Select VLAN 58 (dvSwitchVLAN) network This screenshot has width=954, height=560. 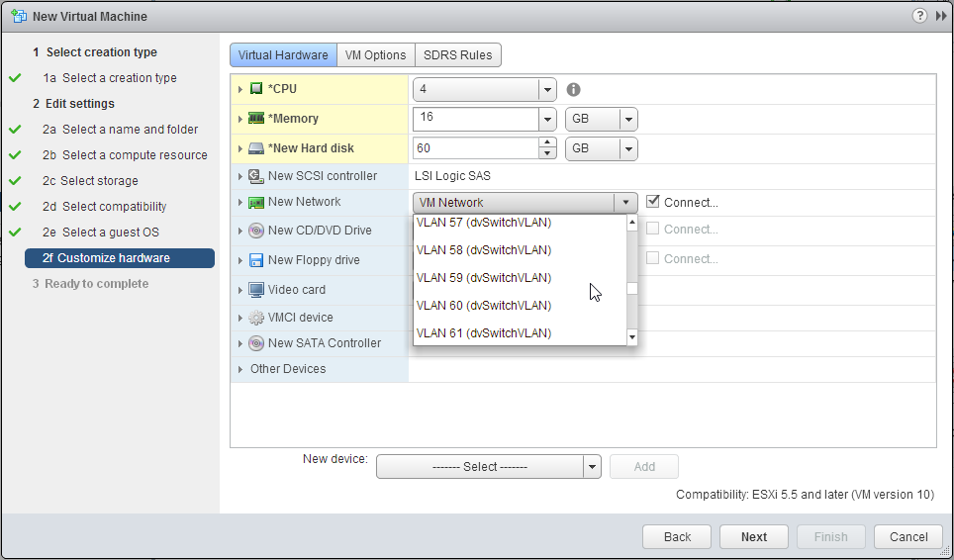coord(520,250)
